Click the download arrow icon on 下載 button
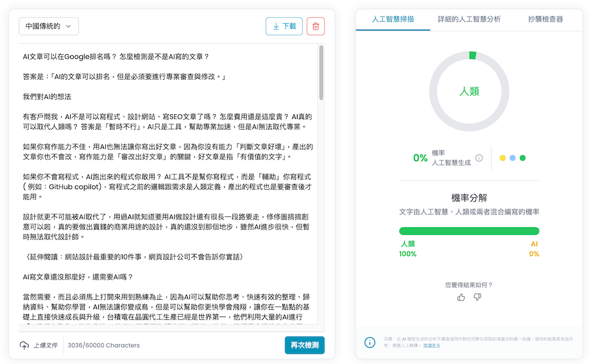 (x=275, y=26)
